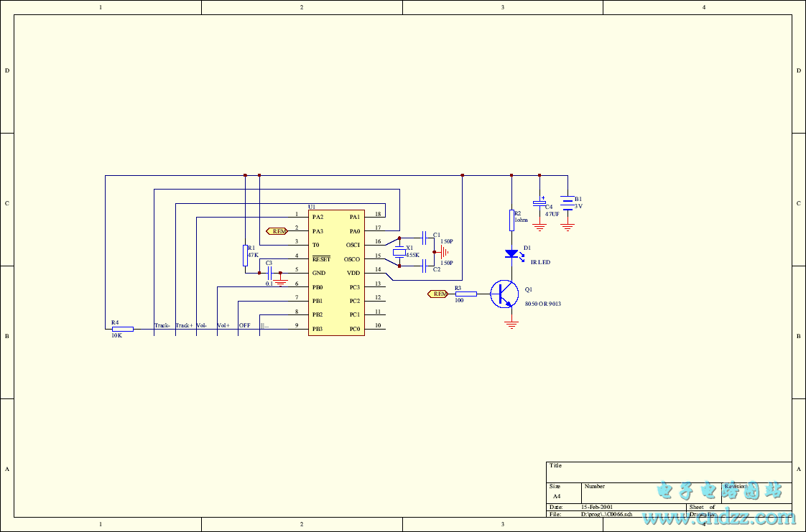Select the C3 0.1 capacitor
Screen dimensions: 806x532
point(269,273)
